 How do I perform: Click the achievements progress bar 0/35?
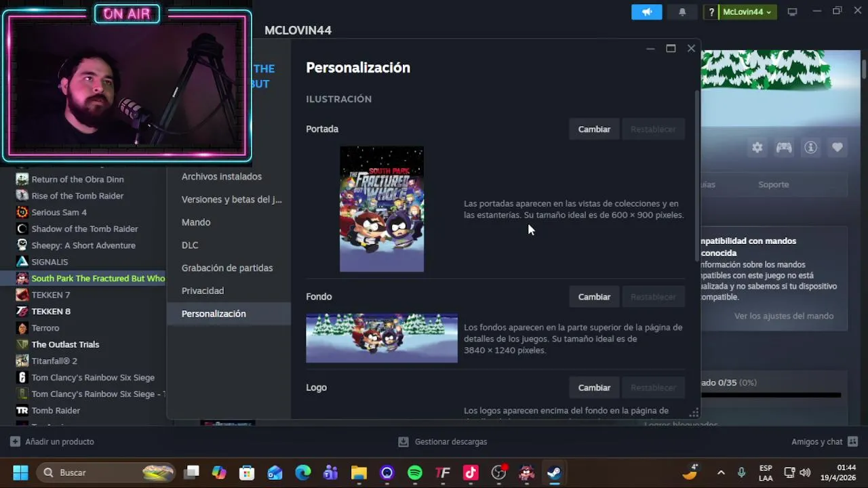(x=771, y=394)
